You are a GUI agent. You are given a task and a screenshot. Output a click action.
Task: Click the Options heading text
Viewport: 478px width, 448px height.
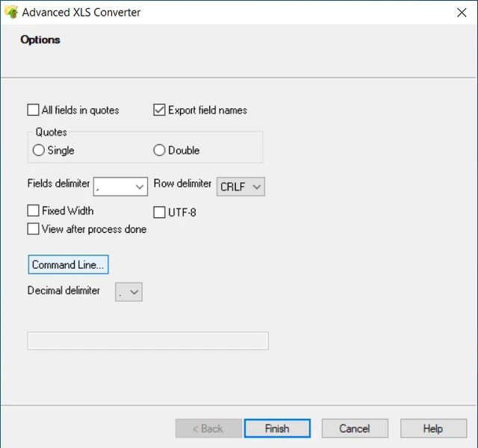coord(40,40)
